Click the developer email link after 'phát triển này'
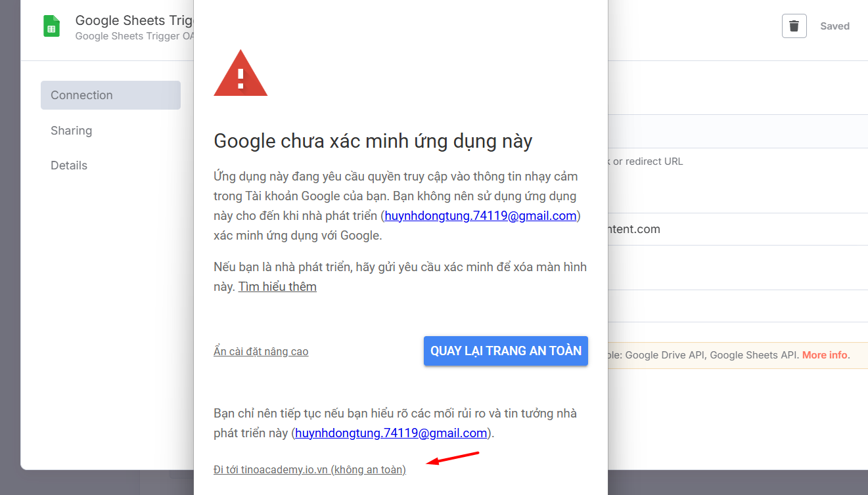This screenshot has height=495, width=868. (392, 433)
